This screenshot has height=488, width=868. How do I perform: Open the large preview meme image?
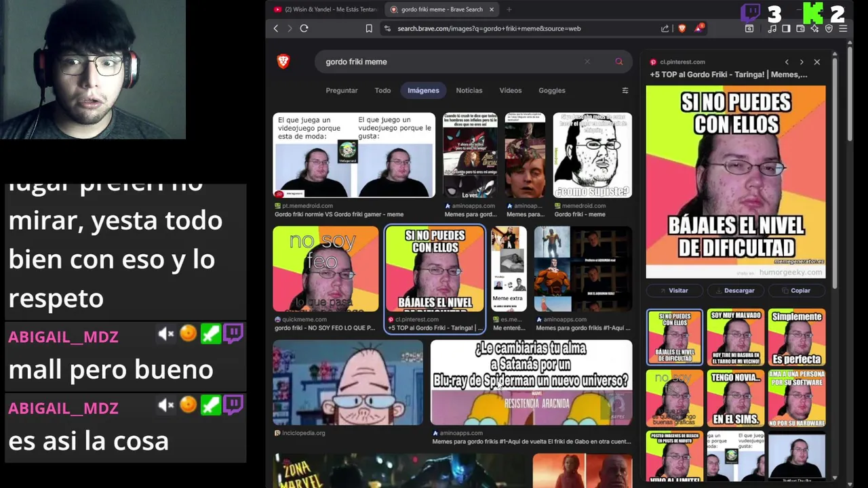(736, 182)
